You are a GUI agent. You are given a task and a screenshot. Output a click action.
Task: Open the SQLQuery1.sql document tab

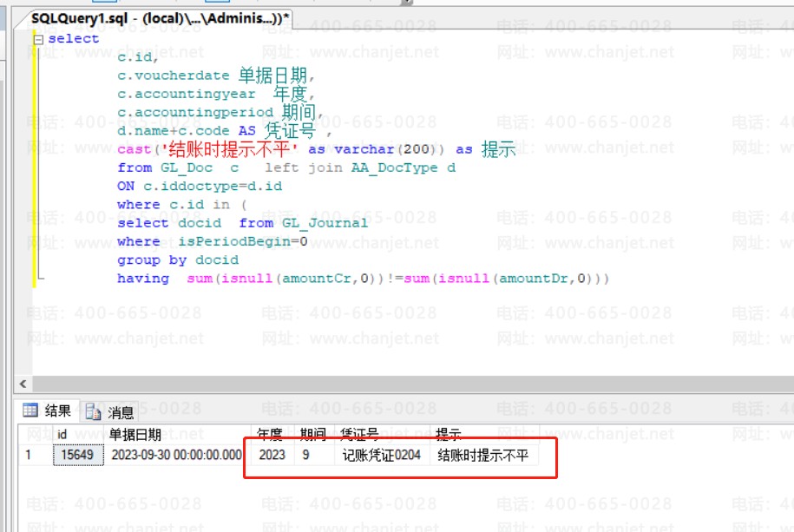[x=158, y=19]
